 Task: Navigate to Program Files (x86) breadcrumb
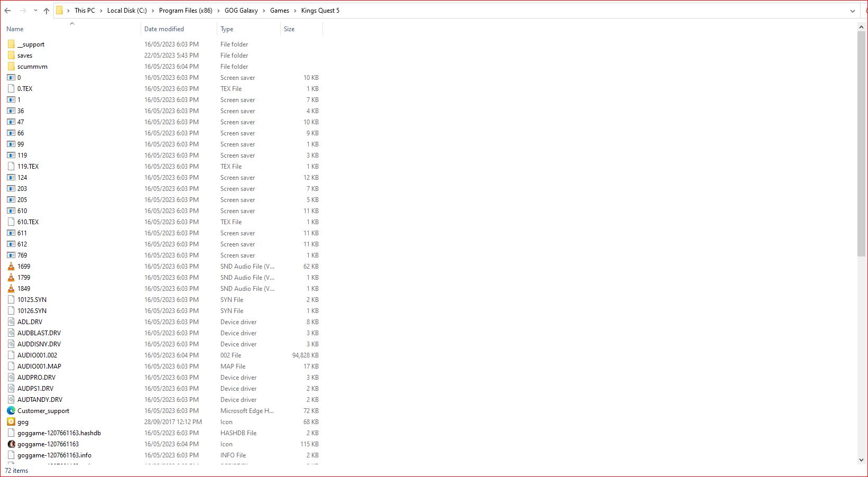coord(186,11)
